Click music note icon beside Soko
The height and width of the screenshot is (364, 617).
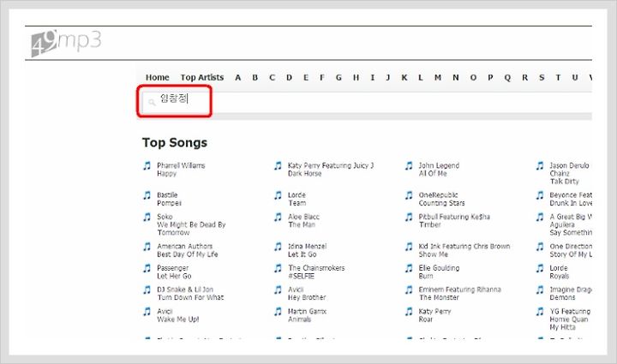(147, 217)
